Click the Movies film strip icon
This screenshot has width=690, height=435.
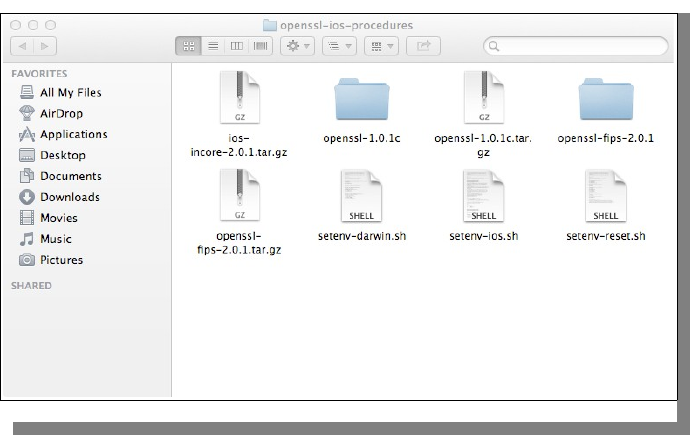click(x=27, y=218)
